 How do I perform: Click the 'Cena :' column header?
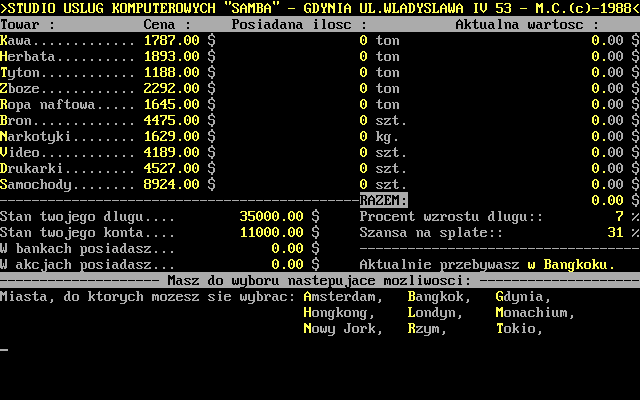tap(167, 24)
